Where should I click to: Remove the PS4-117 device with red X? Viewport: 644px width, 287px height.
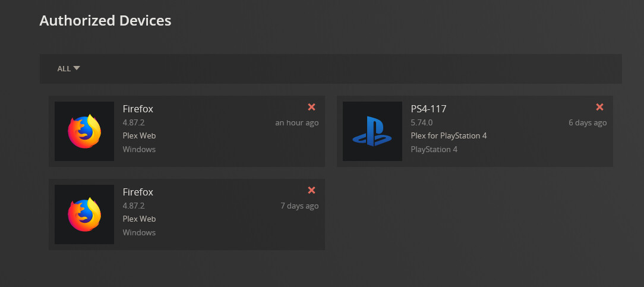(599, 107)
